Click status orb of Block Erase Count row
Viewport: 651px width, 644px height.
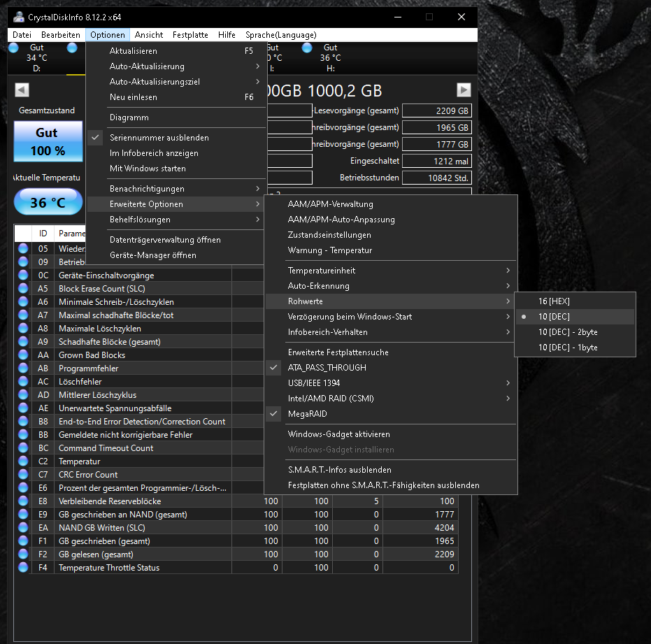(x=23, y=288)
